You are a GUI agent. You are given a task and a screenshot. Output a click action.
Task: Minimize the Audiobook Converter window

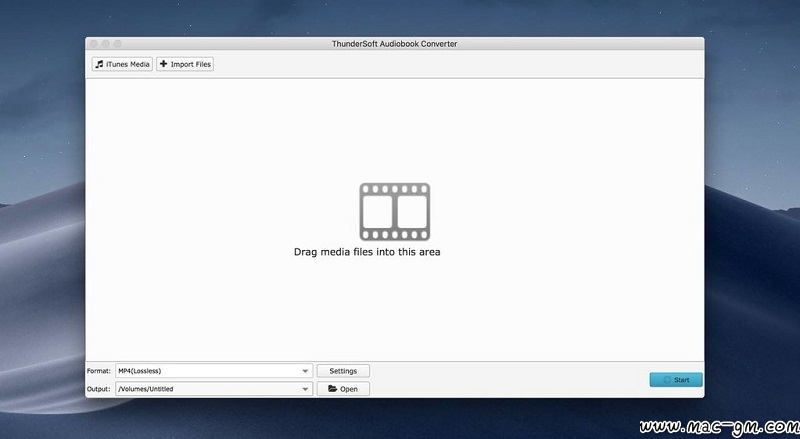[x=106, y=44]
